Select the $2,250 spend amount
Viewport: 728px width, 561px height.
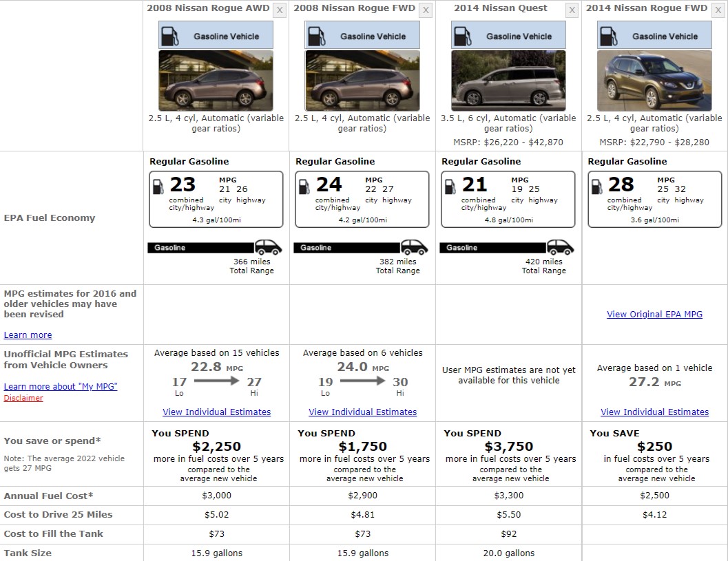click(217, 446)
